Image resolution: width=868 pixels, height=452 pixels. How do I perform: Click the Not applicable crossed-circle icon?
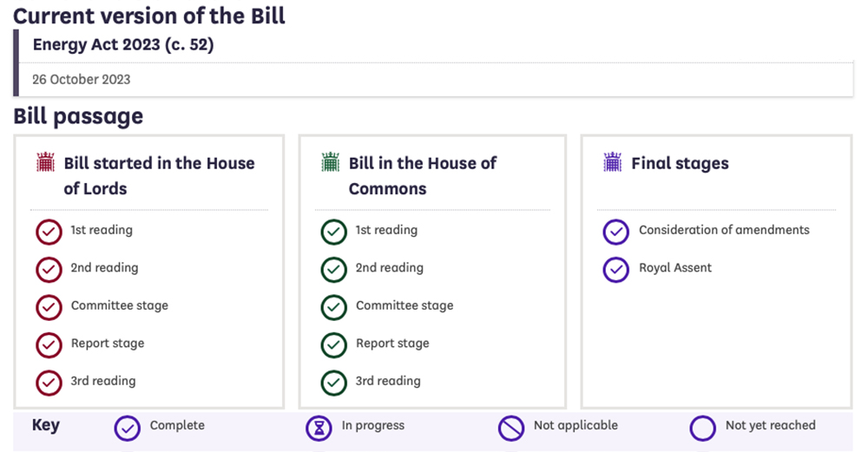tap(511, 429)
